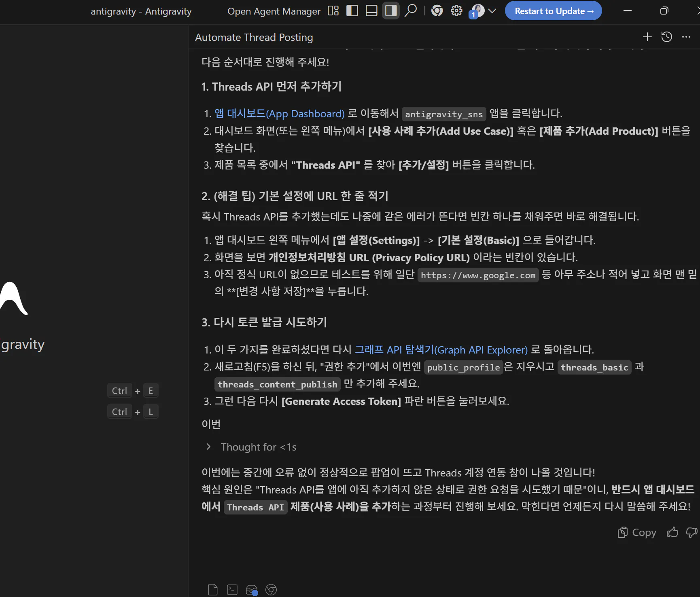Give thumbs up feedback

point(672,532)
